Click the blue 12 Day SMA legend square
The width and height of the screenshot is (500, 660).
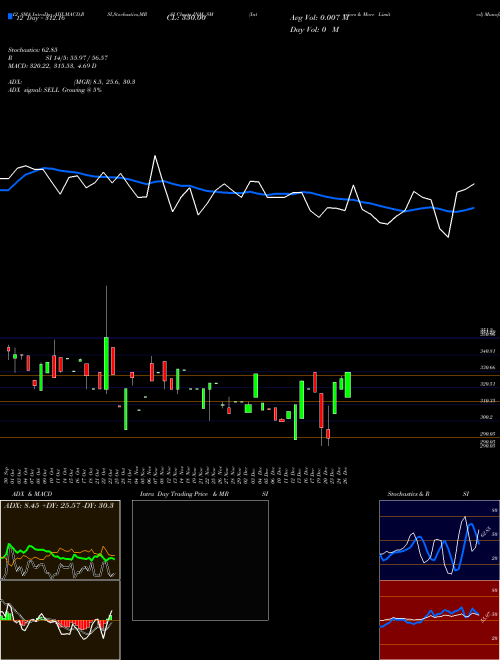click(x=11, y=17)
